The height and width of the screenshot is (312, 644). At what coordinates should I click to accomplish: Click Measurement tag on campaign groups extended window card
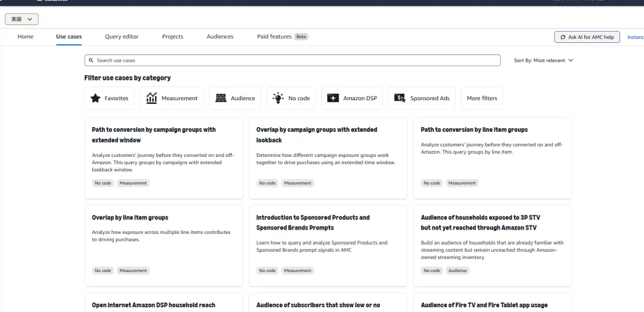(133, 183)
